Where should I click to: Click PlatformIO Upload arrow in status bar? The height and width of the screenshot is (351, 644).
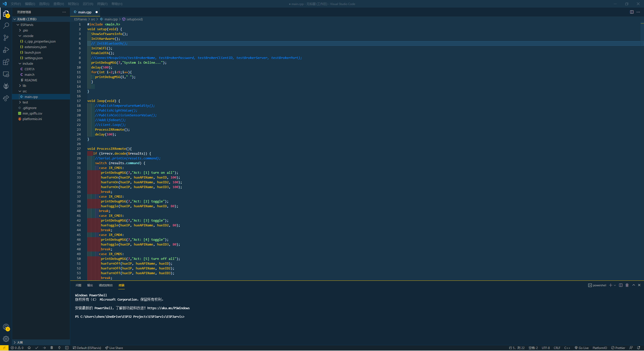(44, 348)
